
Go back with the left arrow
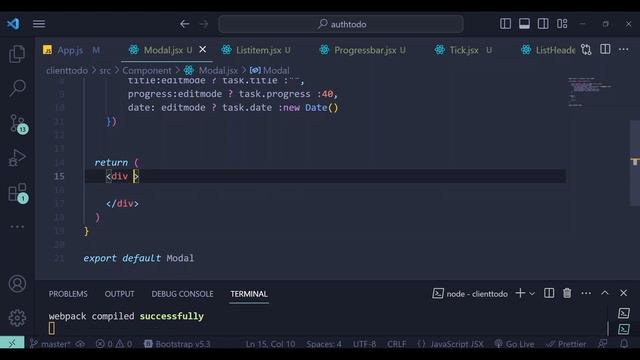click(184, 24)
